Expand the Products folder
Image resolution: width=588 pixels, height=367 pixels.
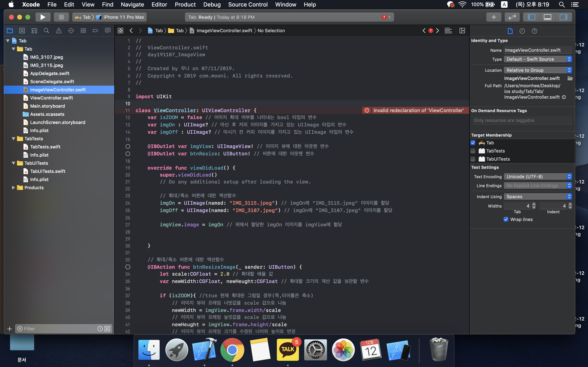click(x=13, y=187)
